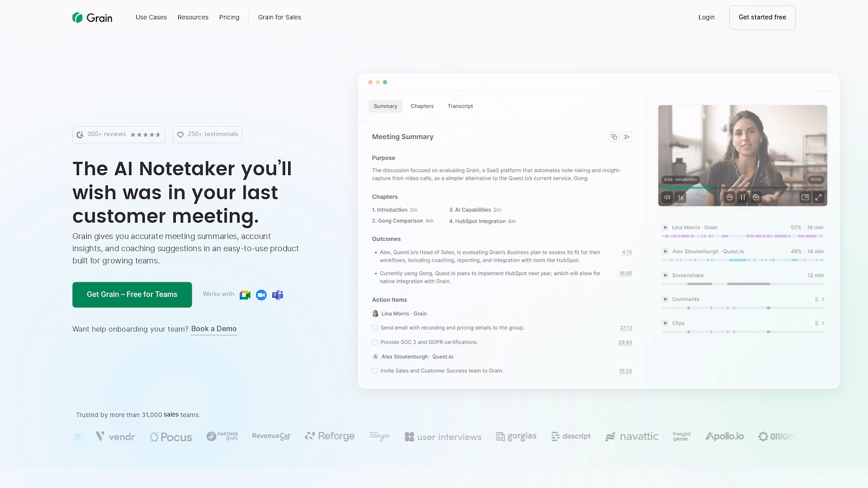Image resolution: width=868 pixels, height=488 pixels.
Task: Click the gorgias logo
Action: [516, 436]
